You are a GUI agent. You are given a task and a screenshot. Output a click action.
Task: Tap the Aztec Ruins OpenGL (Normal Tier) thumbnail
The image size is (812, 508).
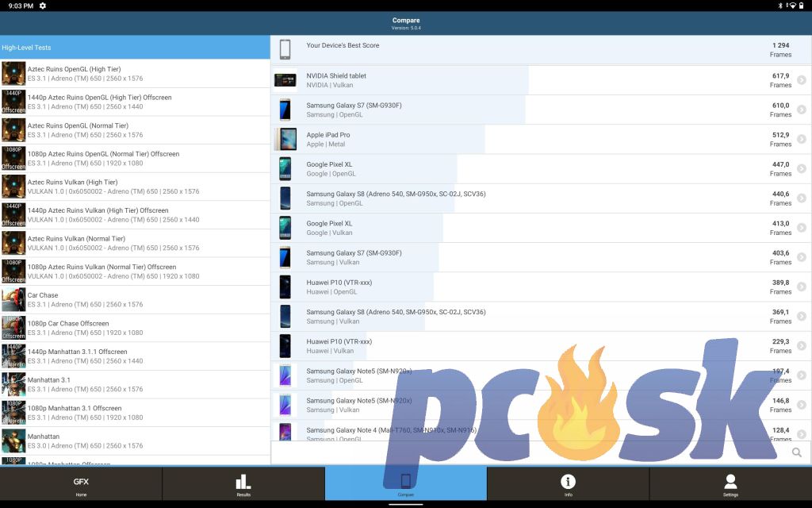click(x=13, y=130)
